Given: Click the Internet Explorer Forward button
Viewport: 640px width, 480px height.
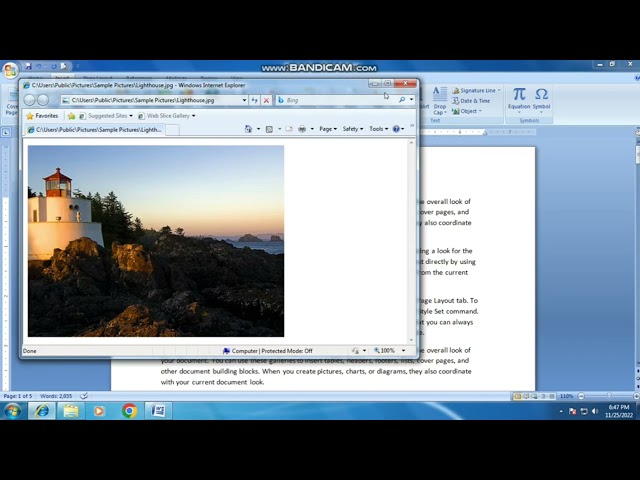Looking at the screenshot, I should click(43, 100).
